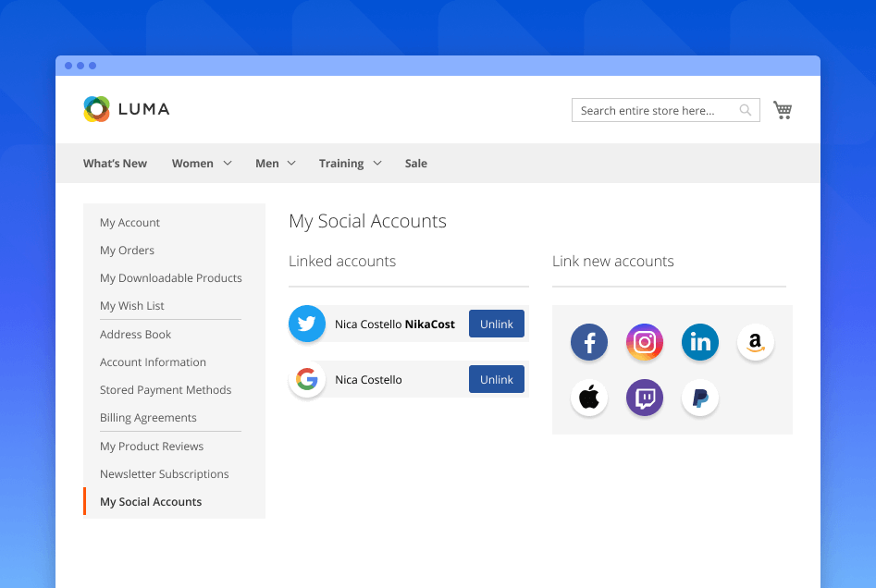Viewport: 876px width, 588px height.
Task: Expand the Men dropdown chevron
Action: click(291, 163)
